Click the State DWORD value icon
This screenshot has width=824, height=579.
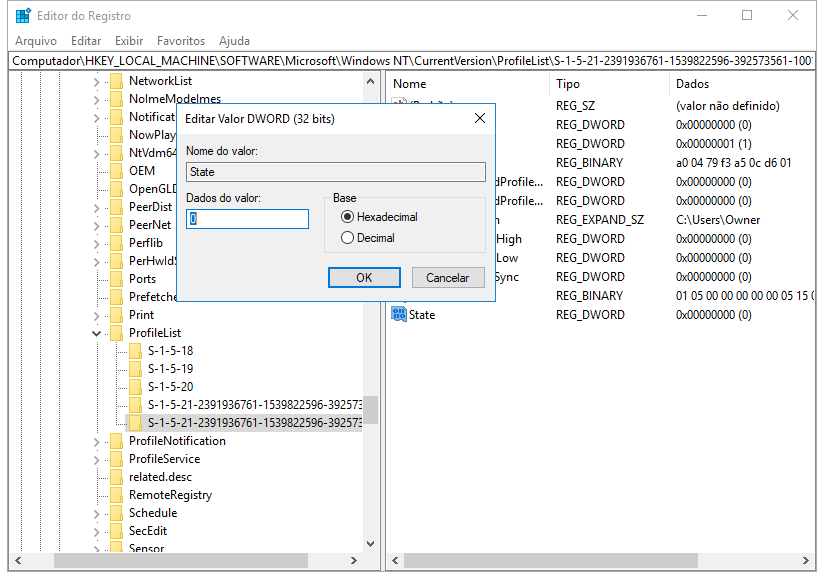coord(399,315)
